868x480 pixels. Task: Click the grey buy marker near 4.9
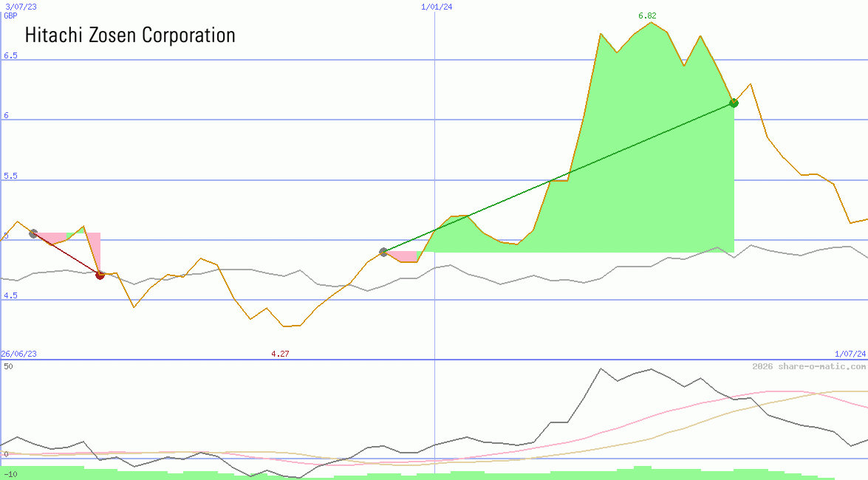383,253
